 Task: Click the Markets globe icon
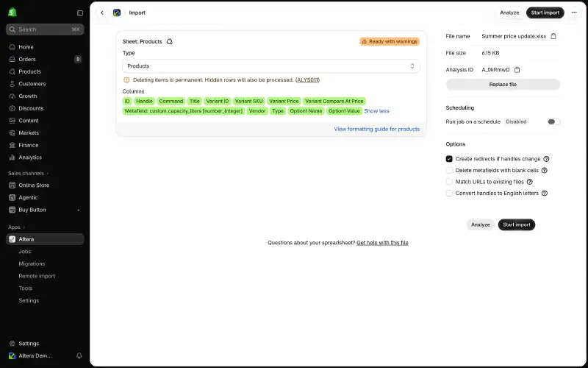pos(12,133)
